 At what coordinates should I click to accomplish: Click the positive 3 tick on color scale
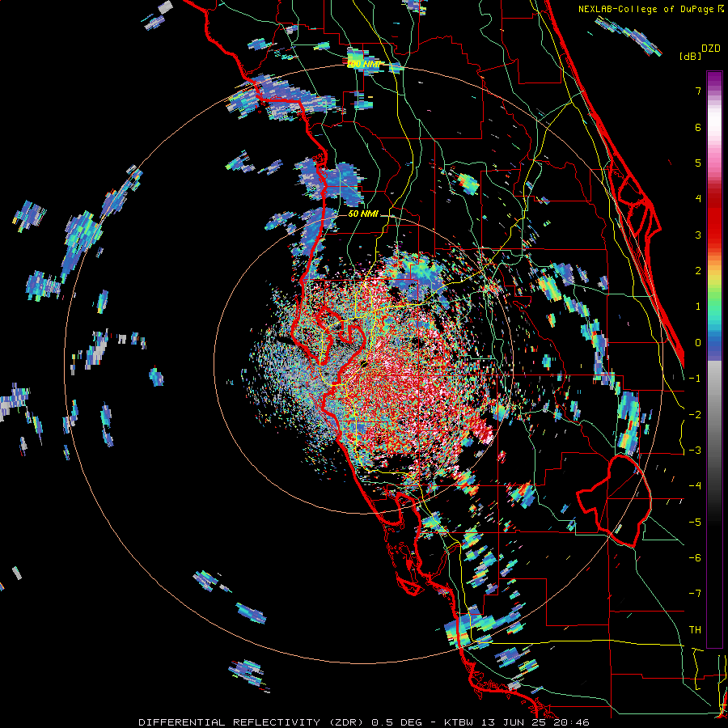click(x=698, y=235)
